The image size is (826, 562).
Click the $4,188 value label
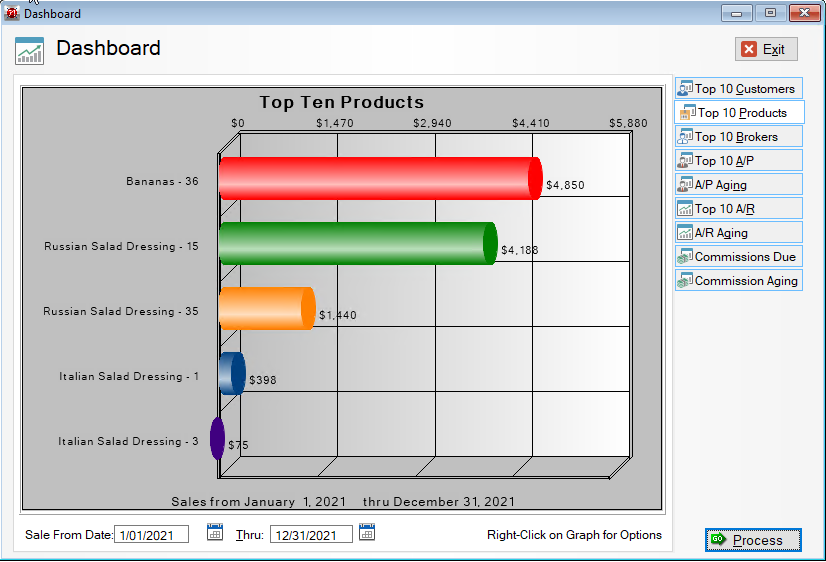coord(520,250)
